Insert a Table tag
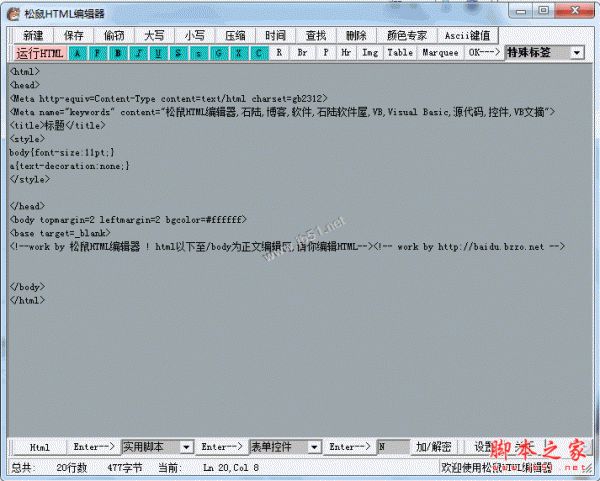Image resolution: width=600 pixels, height=481 pixels. (x=400, y=52)
